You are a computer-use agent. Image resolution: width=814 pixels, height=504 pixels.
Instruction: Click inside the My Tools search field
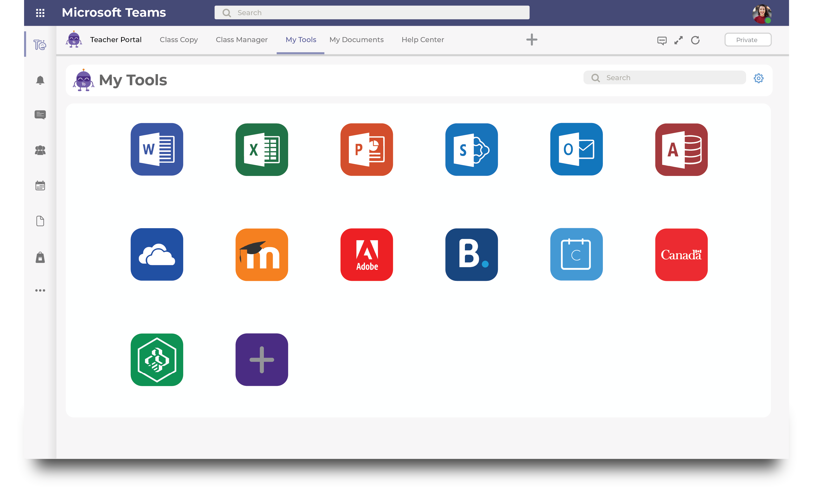[x=663, y=77]
